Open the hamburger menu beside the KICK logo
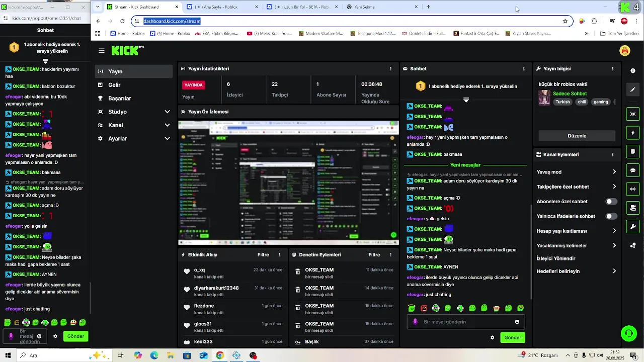644x362 pixels. 102,51
